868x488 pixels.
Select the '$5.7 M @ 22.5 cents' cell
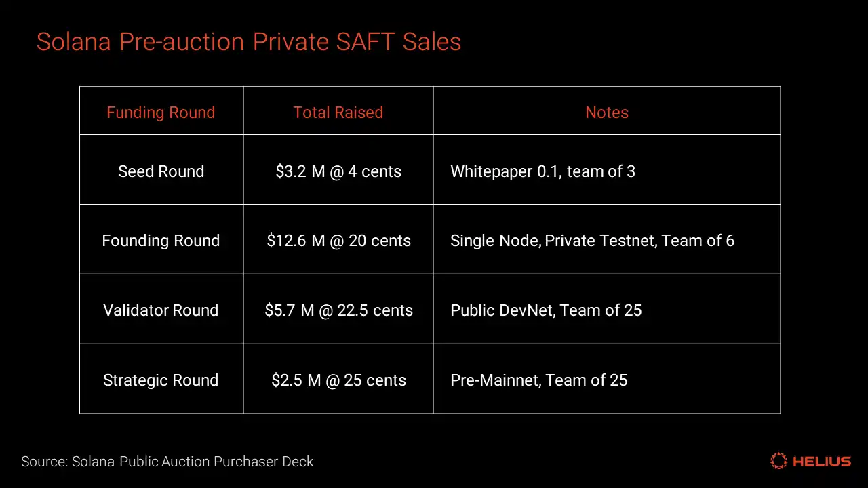click(x=338, y=310)
